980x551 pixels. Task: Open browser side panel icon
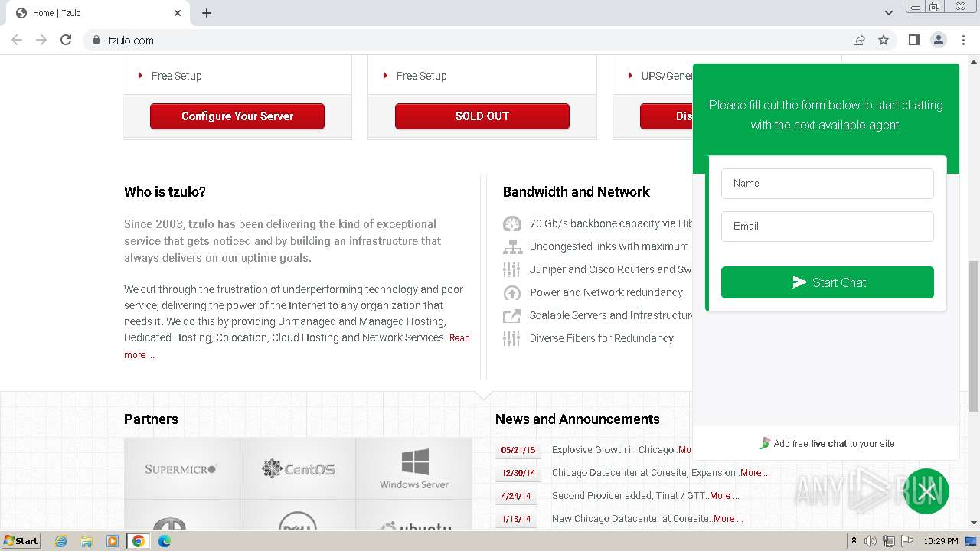(914, 40)
